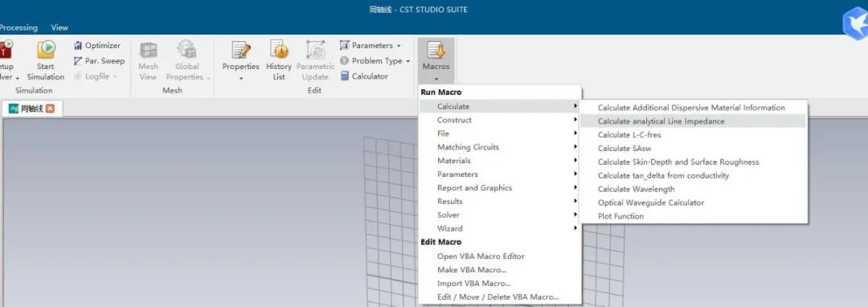
Task: Click the Parametric Update icon
Action: 316,50
